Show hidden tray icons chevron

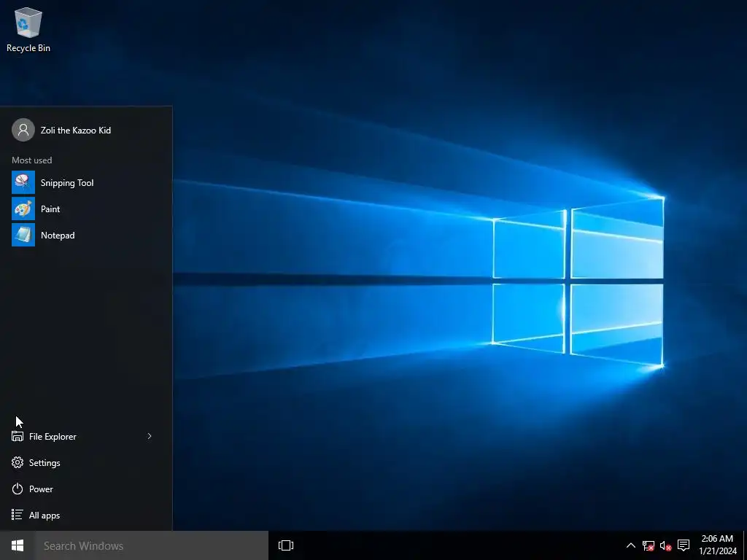(630, 545)
